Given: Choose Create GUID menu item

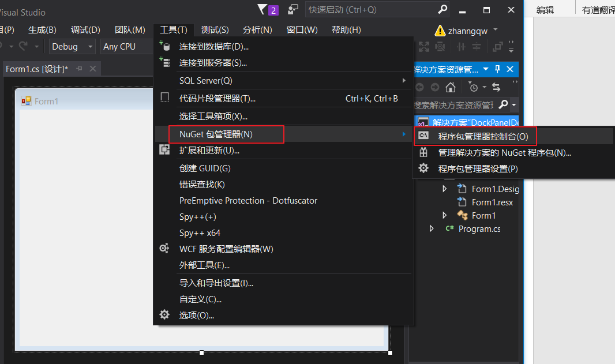Looking at the screenshot, I should tap(283, 168).
